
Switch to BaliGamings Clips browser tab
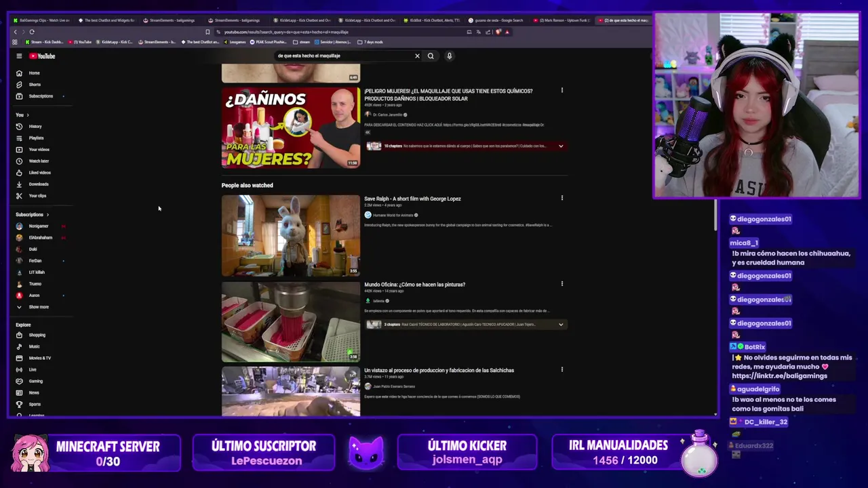pos(41,20)
